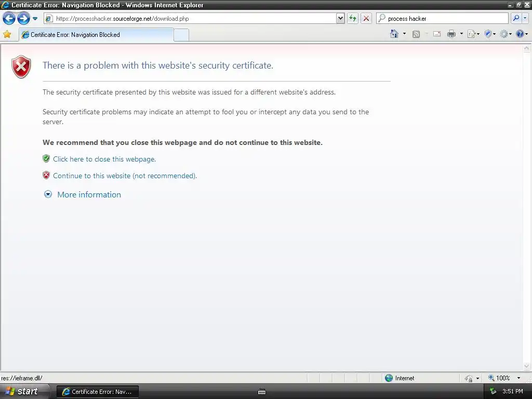
Task: Click the vertical scrollbar up arrow
Action: click(527, 48)
